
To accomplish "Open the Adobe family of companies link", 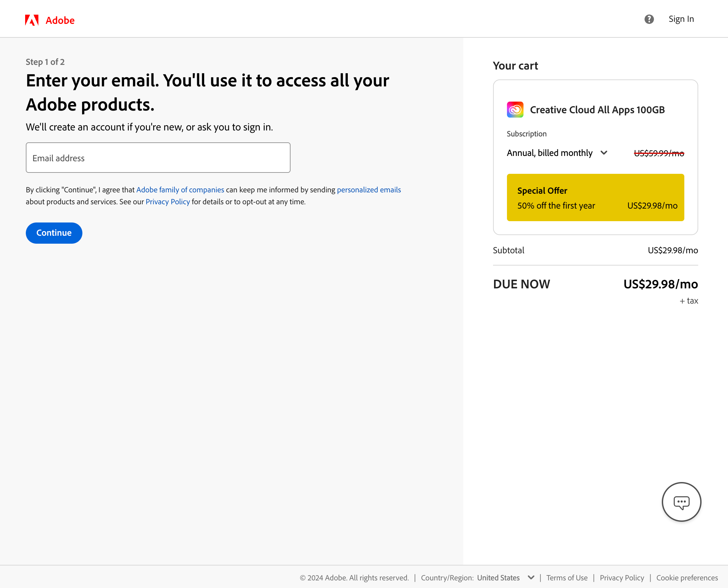I will point(180,189).
